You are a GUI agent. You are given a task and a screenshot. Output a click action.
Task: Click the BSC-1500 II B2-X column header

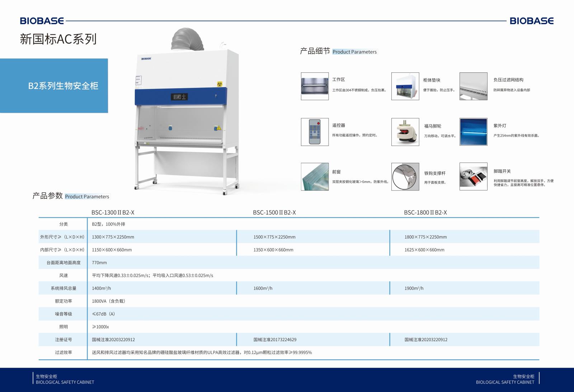point(274,212)
